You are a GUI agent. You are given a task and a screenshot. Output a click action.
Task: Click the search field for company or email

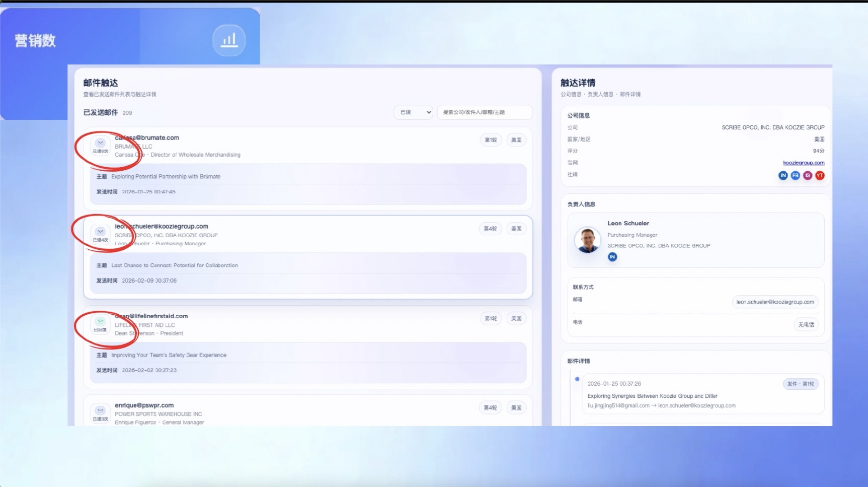tap(484, 112)
